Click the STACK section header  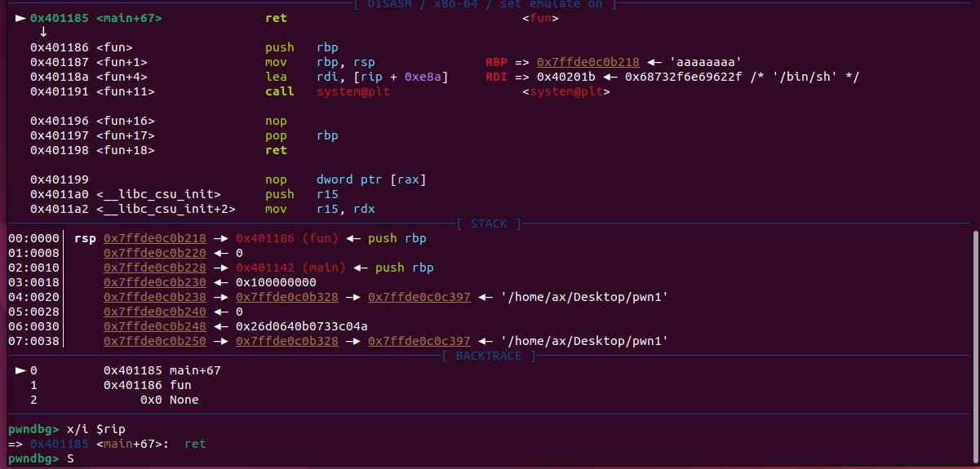point(488,223)
